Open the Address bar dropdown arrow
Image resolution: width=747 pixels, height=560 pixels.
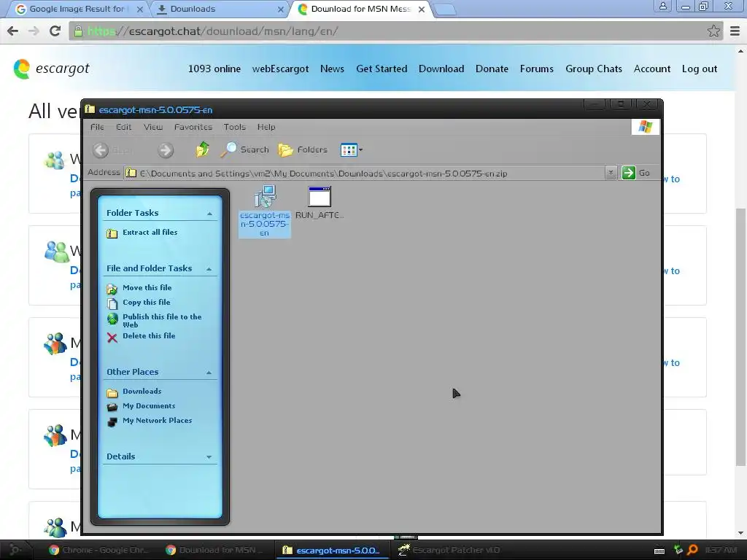pos(611,172)
